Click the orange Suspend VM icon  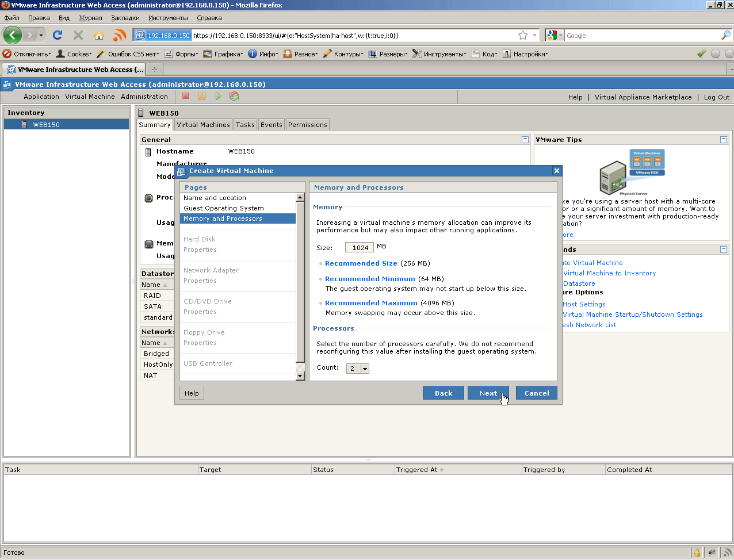(202, 96)
